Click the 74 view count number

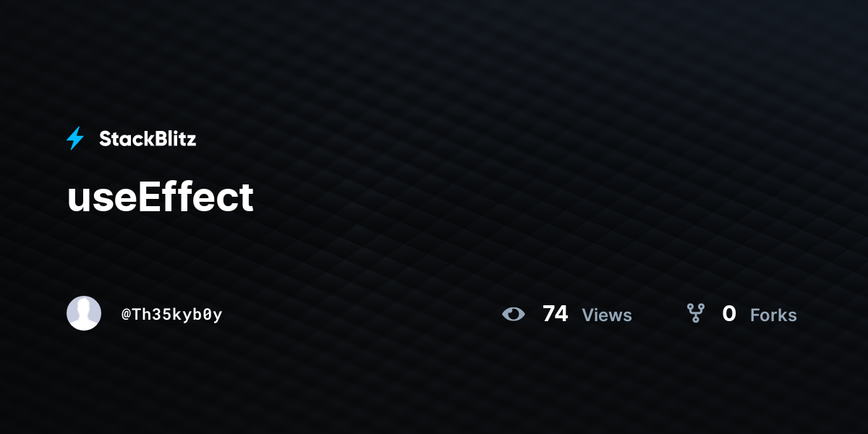pyautogui.click(x=555, y=314)
